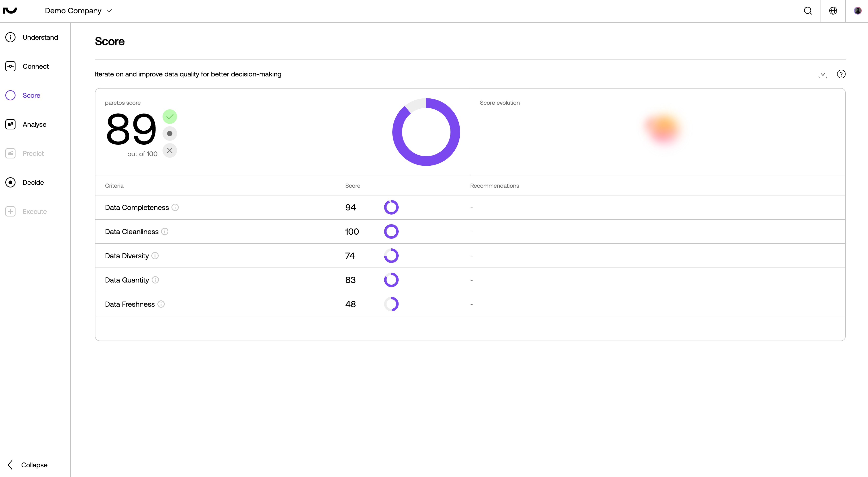Click the paretos logo icon
The image size is (868, 477).
pyautogui.click(x=10, y=10)
